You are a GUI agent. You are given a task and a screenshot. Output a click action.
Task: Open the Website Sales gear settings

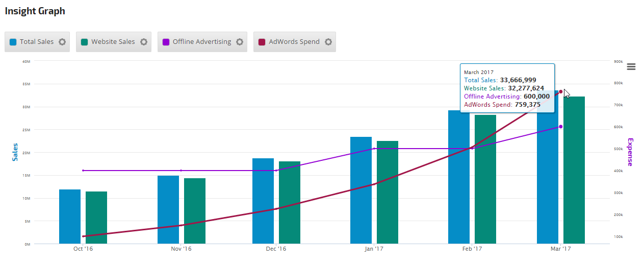click(x=144, y=42)
